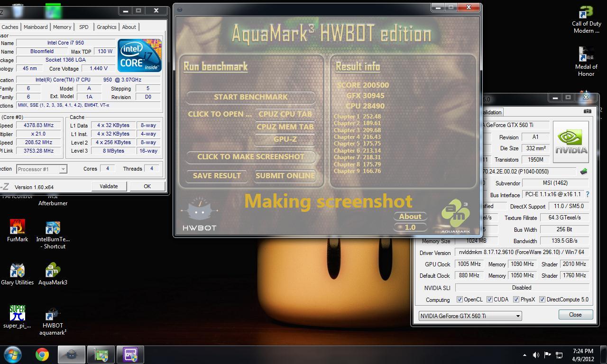Screen dimensions: 607x364
Task: Click Close button in GPU-Z
Action: coord(575,315)
